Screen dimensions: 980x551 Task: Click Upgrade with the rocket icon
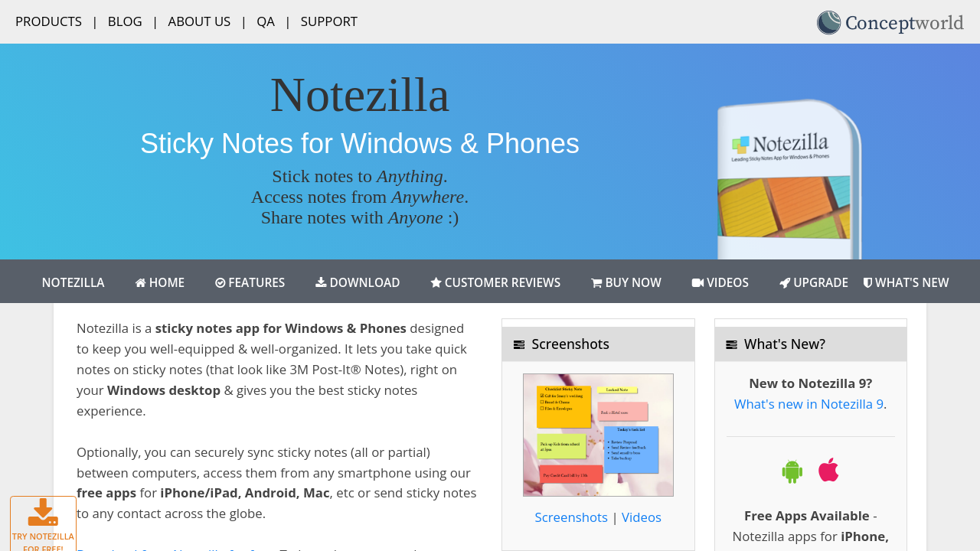click(x=813, y=282)
